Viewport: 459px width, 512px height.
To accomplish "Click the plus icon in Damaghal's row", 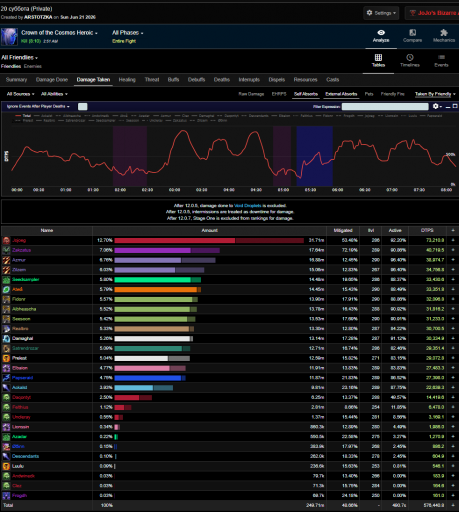I will (453, 339).
